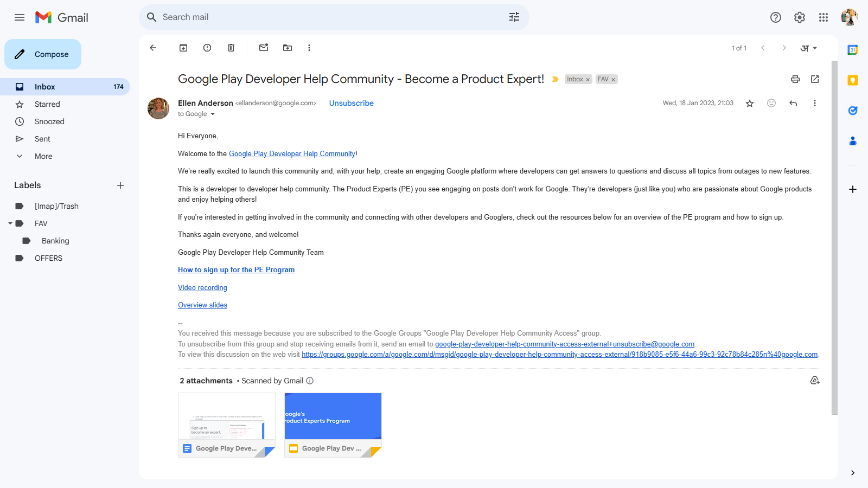Open the Snoozed folder
This screenshot has height=488, width=868.
pos(65,121)
